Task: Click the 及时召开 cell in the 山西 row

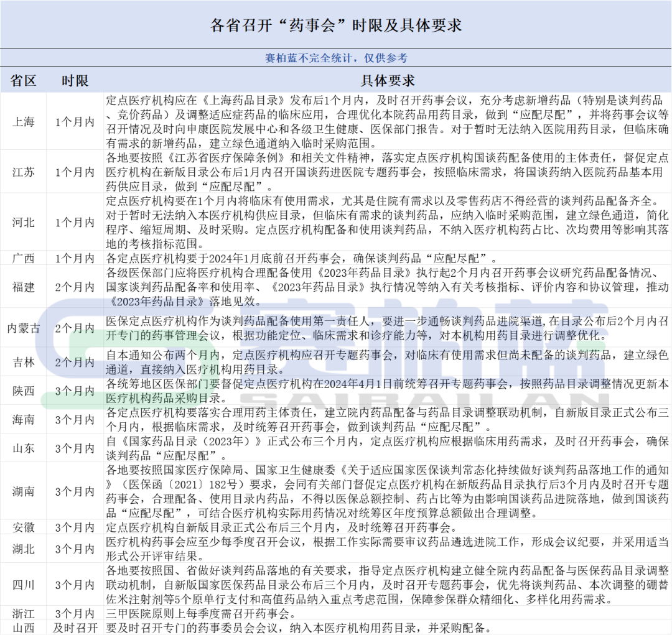Action: [75, 627]
